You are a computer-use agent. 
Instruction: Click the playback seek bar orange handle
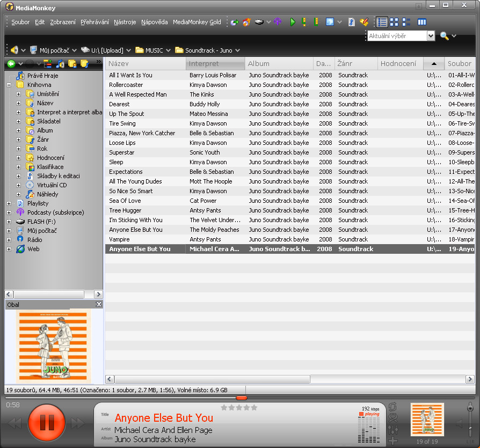tap(242, 398)
